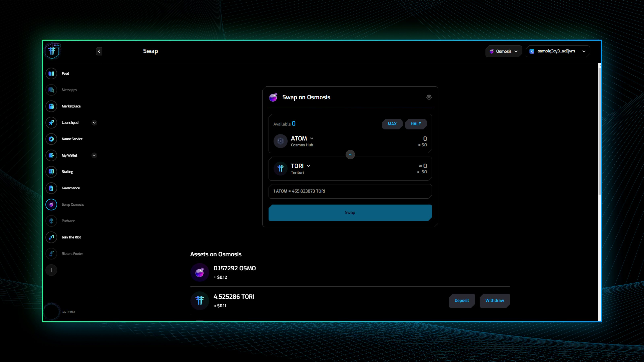644x362 pixels.
Task: Open the wallet address osmo1q3cy3 dropdown
Action: (x=558, y=51)
